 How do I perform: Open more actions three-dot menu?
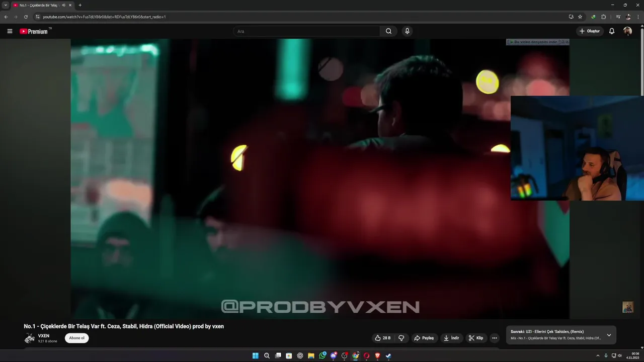coord(495,338)
